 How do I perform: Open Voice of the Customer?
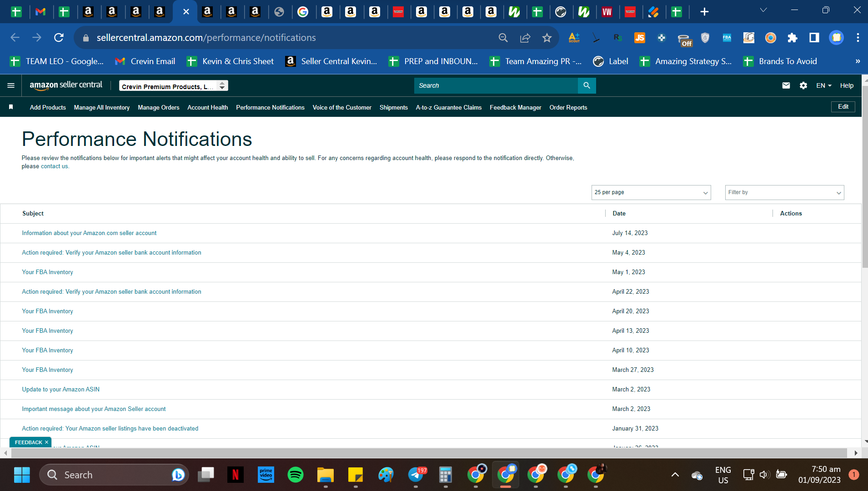point(342,107)
